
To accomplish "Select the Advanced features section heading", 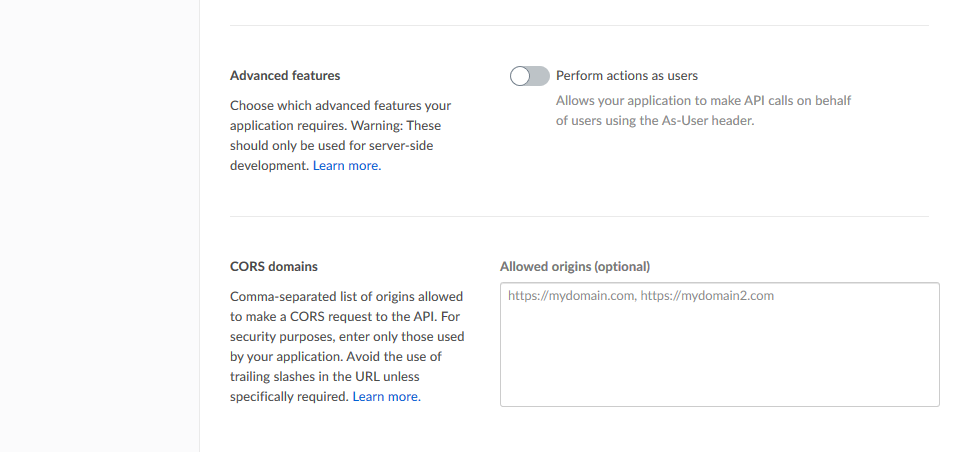I will click(x=285, y=76).
